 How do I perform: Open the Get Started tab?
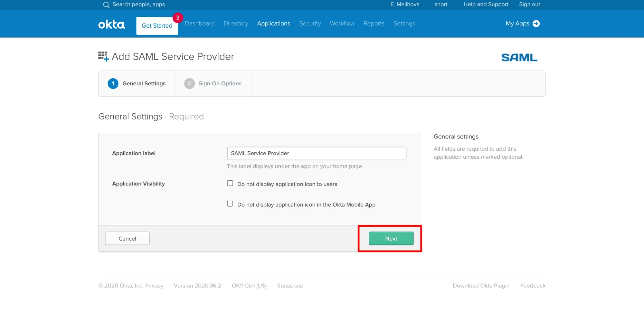pos(157,26)
